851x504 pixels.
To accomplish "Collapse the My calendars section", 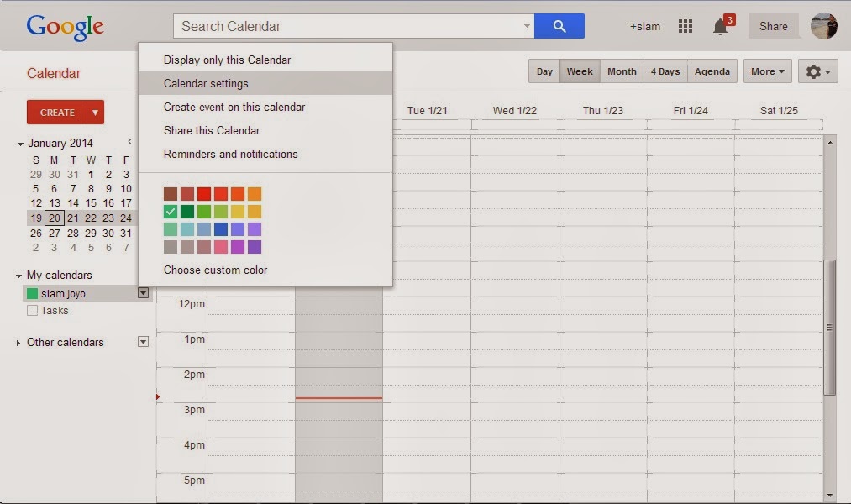I will coord(18,276).
